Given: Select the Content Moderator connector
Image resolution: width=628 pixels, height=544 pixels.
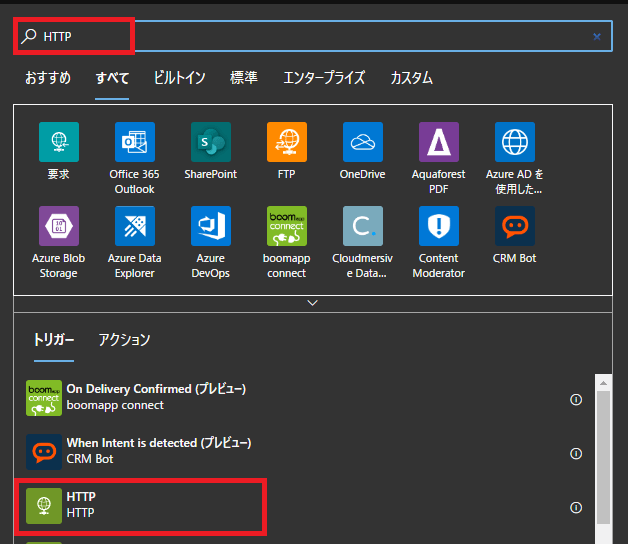Looking at the screenshot, I should coord(439,226).
